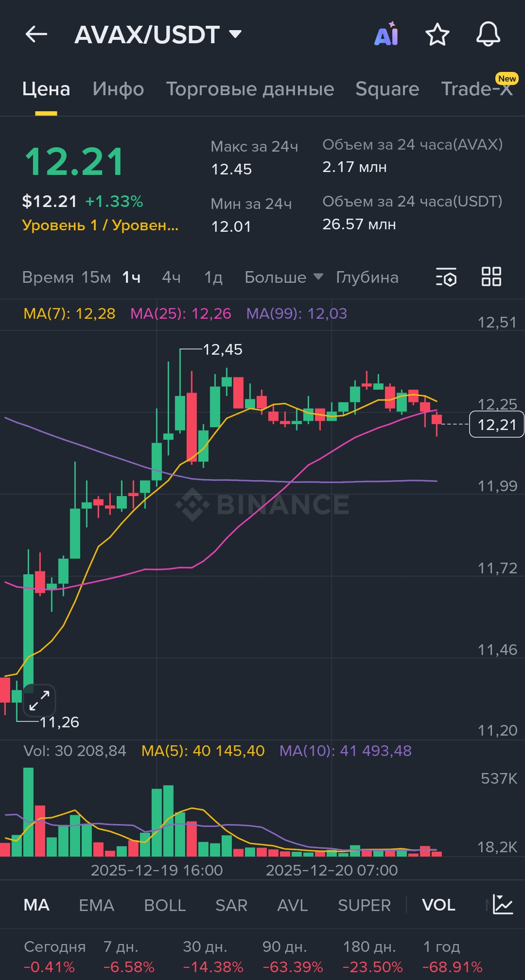Tap the Мин за 24ч value 12.01
This screenshot has height=980, width=525.
(x=231, y=226)
